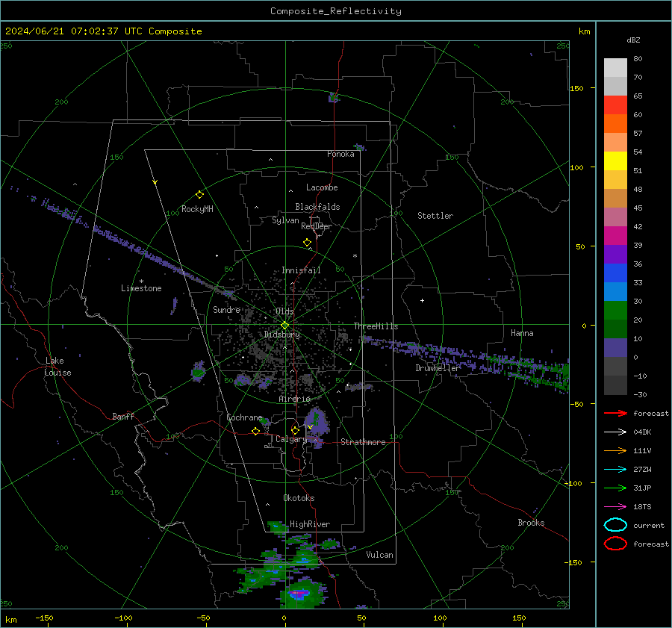This screenshot has height=628, width=672.
Task: Click the green 31JP arrow legend icon
Action: 615,488
